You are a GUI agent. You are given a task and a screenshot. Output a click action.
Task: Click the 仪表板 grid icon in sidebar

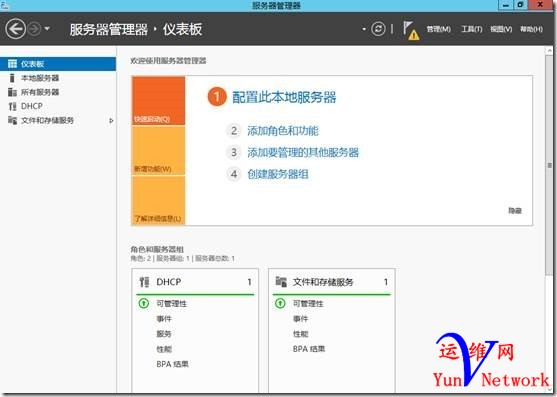(x=12, y=64)
